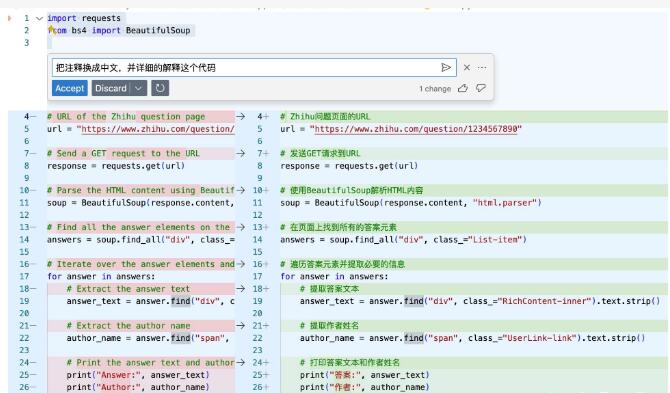The height and width of the screenshot is (393, 670).
Task: Click '# 提取答案文本' comment
Action: [329, 289]
